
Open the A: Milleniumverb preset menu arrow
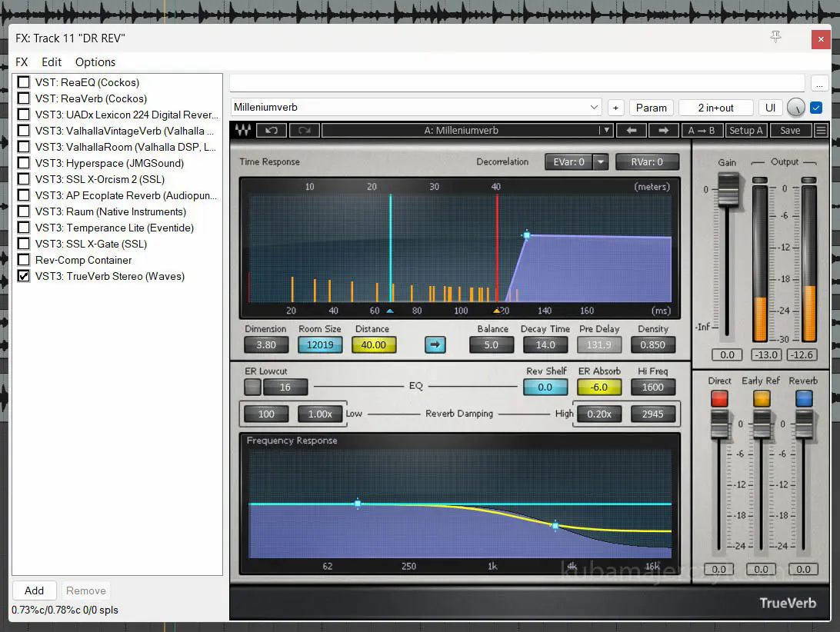[x=606, y=131]
